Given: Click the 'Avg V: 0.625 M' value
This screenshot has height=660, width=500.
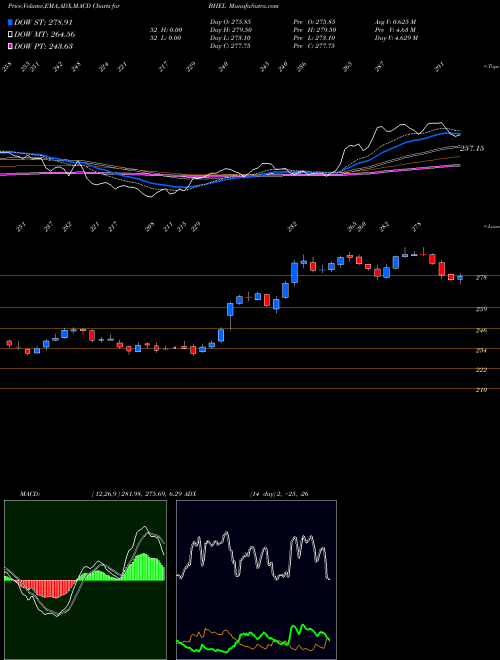Looking at the screenshot, I should 396,22.
